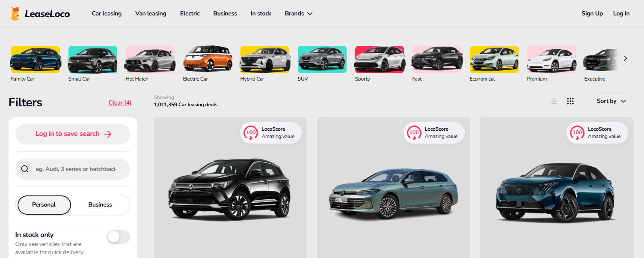
Task: Expand the Brands dropdown
Action: click(299, 13)
